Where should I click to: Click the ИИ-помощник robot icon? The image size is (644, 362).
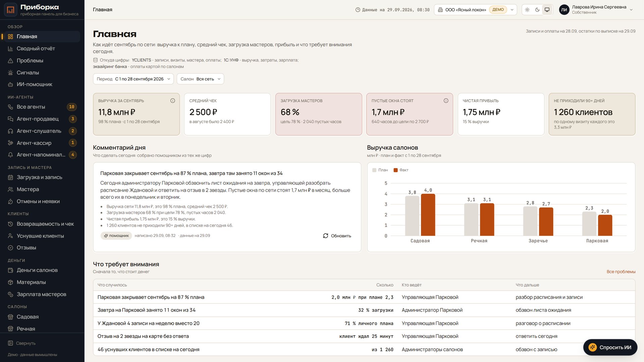10,84
